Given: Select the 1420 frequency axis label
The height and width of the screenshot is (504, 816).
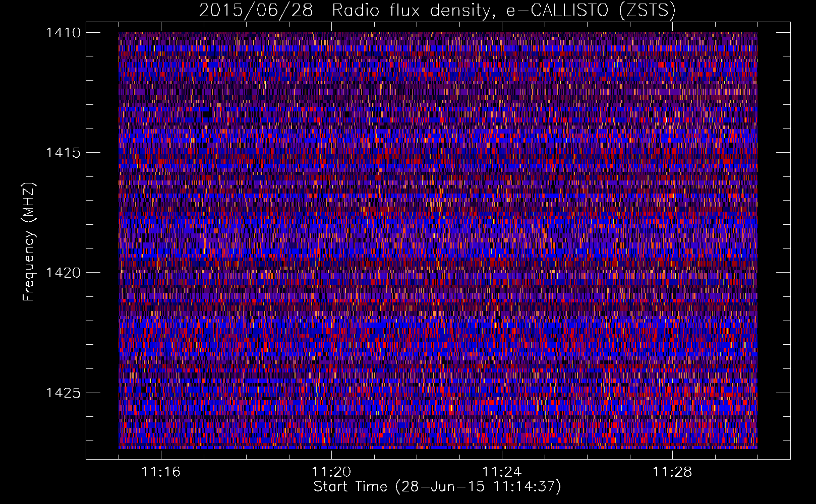Looking at the screenshot, I should click(x=63, y=273).
